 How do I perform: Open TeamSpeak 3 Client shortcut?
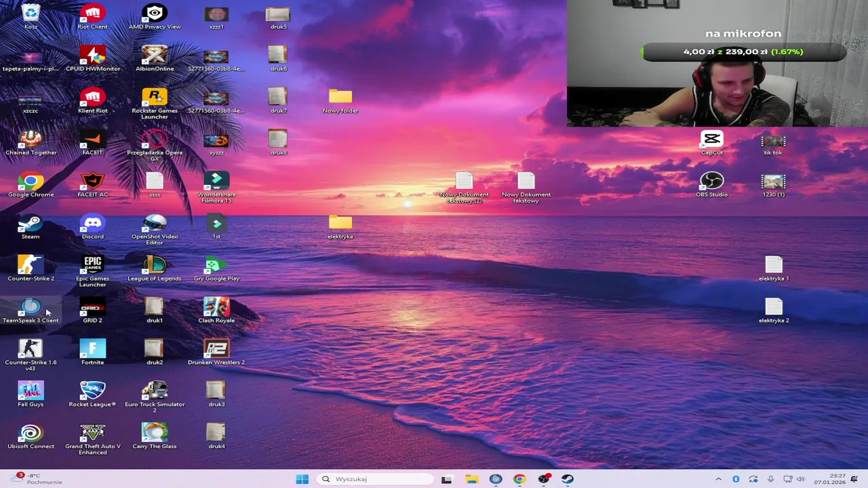pos(31,312)
